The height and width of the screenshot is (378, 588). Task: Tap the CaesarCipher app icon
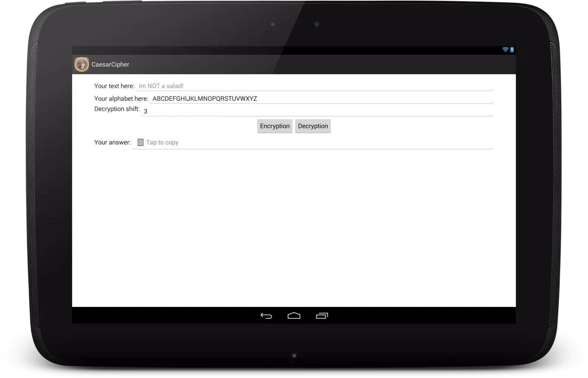pos(82,65)
